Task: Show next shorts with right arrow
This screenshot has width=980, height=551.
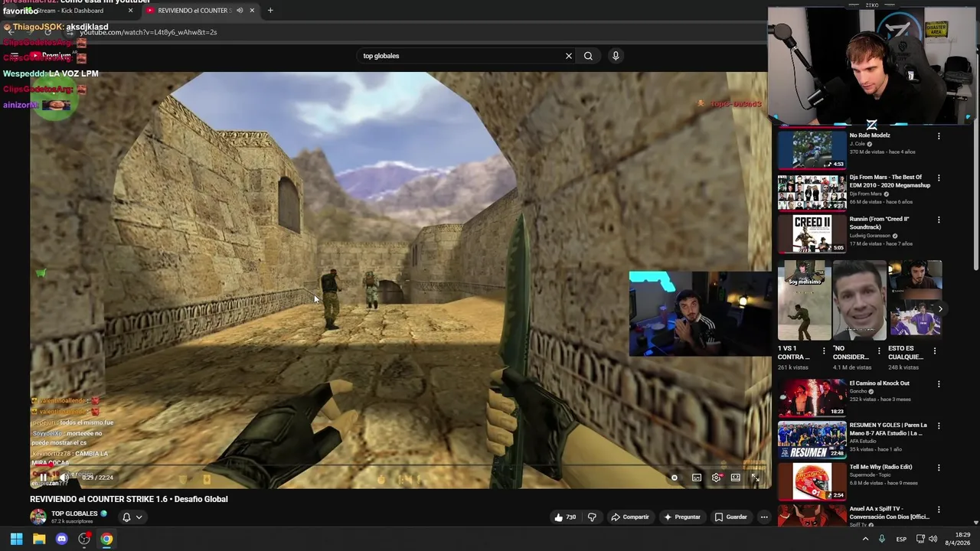Action: [x=940, y=309]
